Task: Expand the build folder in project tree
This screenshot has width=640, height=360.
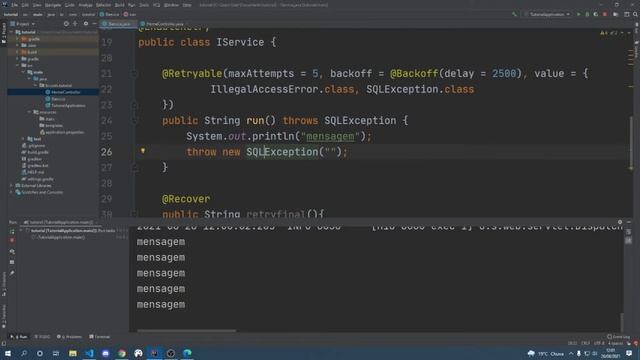Action: click(18, 52)
